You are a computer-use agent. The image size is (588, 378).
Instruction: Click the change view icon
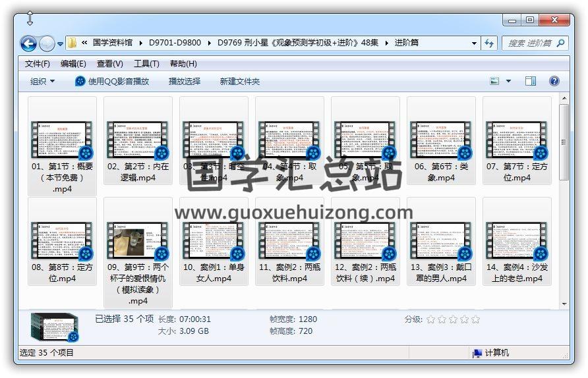click(495, 81)
